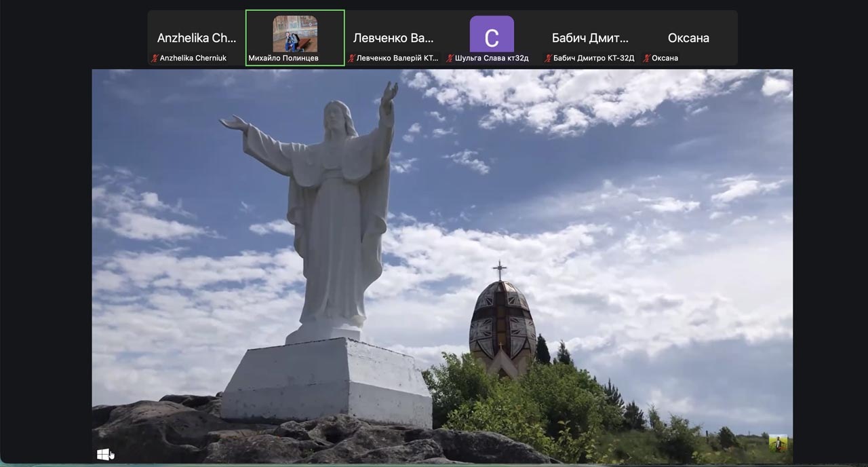Click the "Михайло Полинцев" name label
The width and height of the screenshot is (868, 467).
tap(283, 58)
